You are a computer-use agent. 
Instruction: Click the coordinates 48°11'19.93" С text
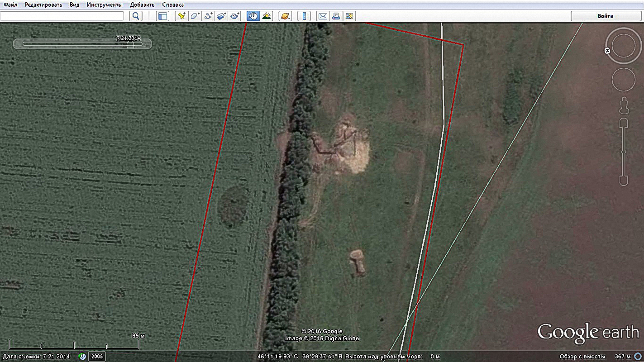[278, 357]
